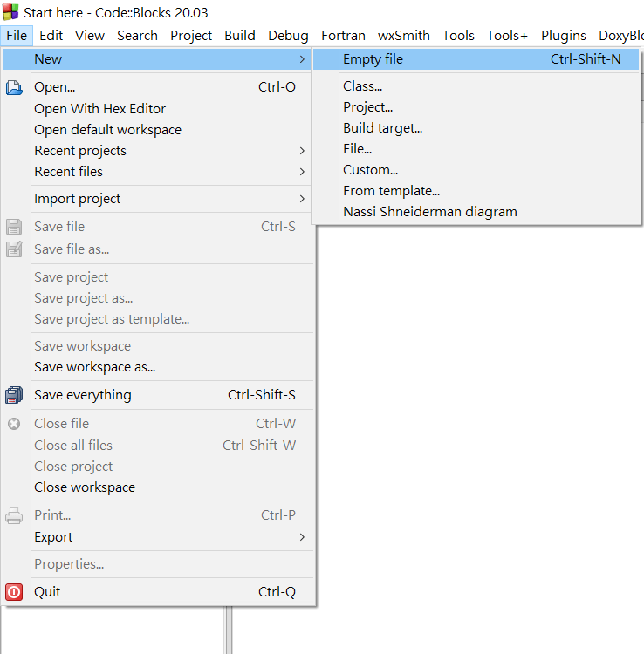Image resolution: width=644 pixels, height=654 pixels.
Task: Click the Ctrl-S shortcut text
Action: [278, 227]
